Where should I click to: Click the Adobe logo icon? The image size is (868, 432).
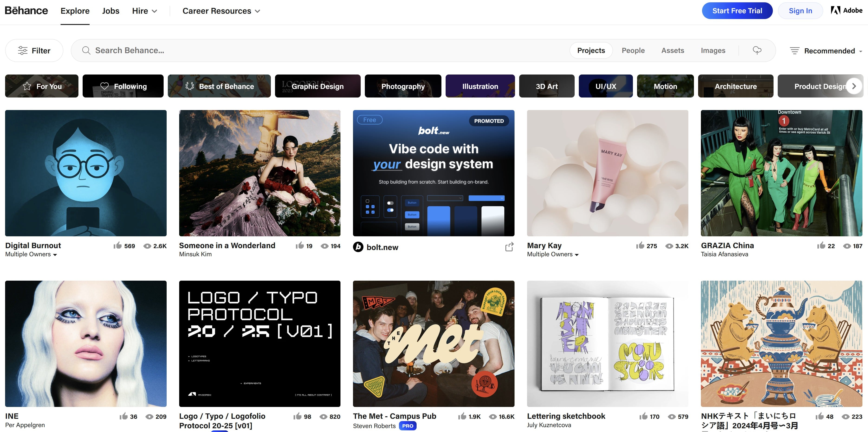pos(836,10)
